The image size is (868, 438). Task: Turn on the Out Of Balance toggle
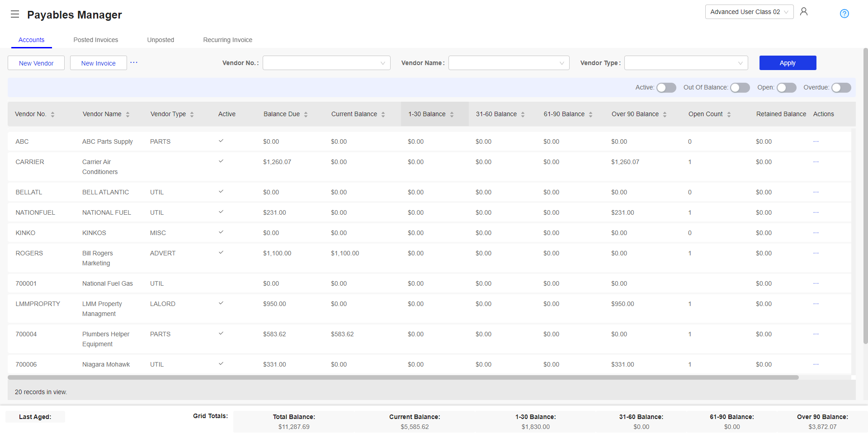coord(740,88)
